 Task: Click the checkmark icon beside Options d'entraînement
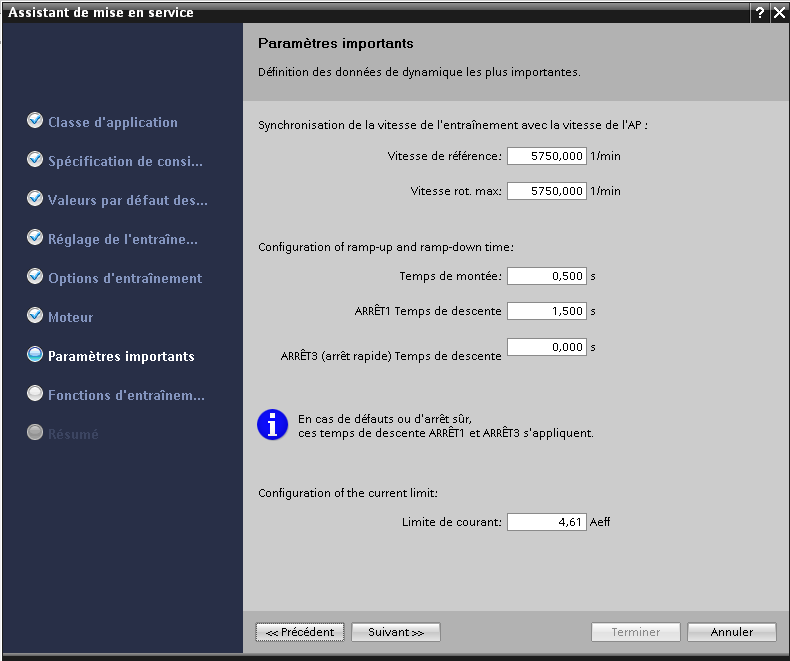point(35,278)
